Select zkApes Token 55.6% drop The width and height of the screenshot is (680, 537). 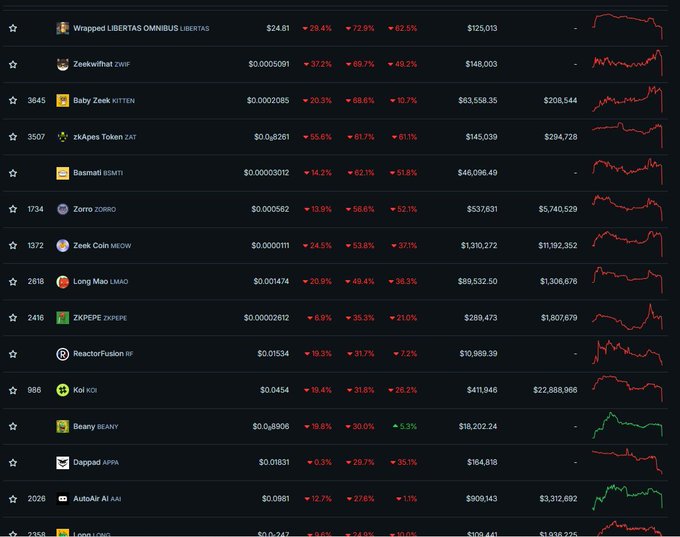click(317, 137)
